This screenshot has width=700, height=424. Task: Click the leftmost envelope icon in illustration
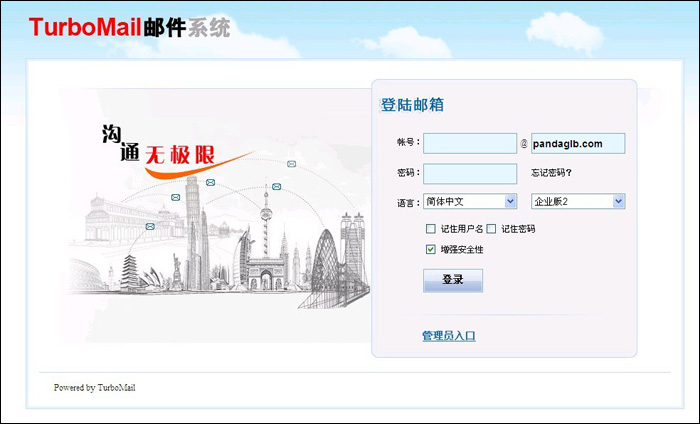tap(150, 227)
